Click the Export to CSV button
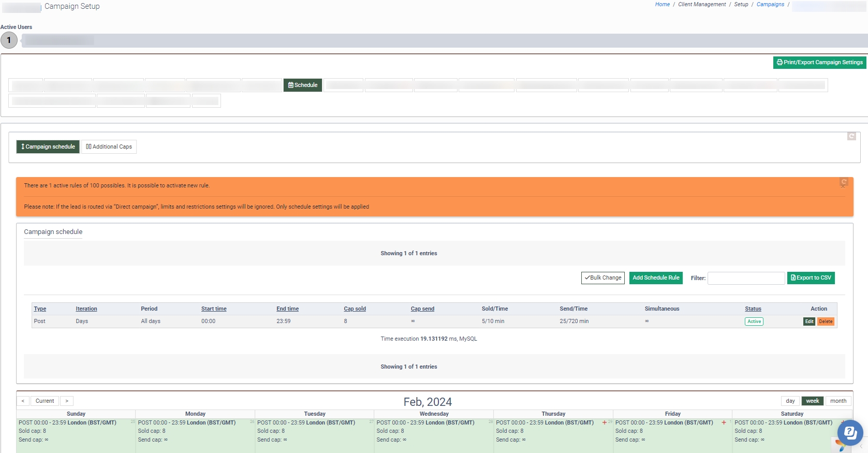The image size is (868, 453). [811, 278]
